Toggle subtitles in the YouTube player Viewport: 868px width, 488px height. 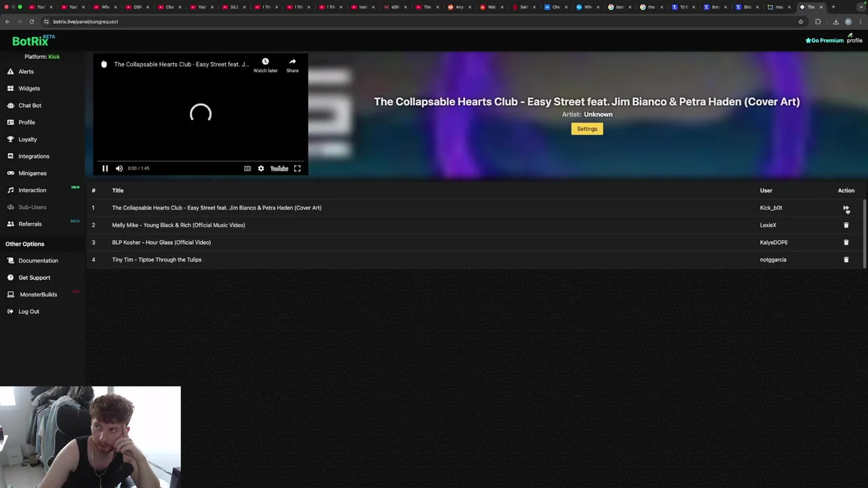click(248, 168)
